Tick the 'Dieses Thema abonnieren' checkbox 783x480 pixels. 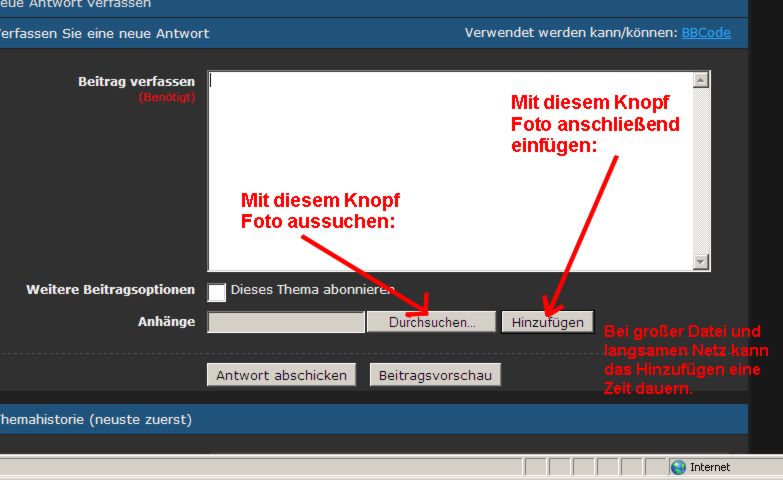click(217, 291)
